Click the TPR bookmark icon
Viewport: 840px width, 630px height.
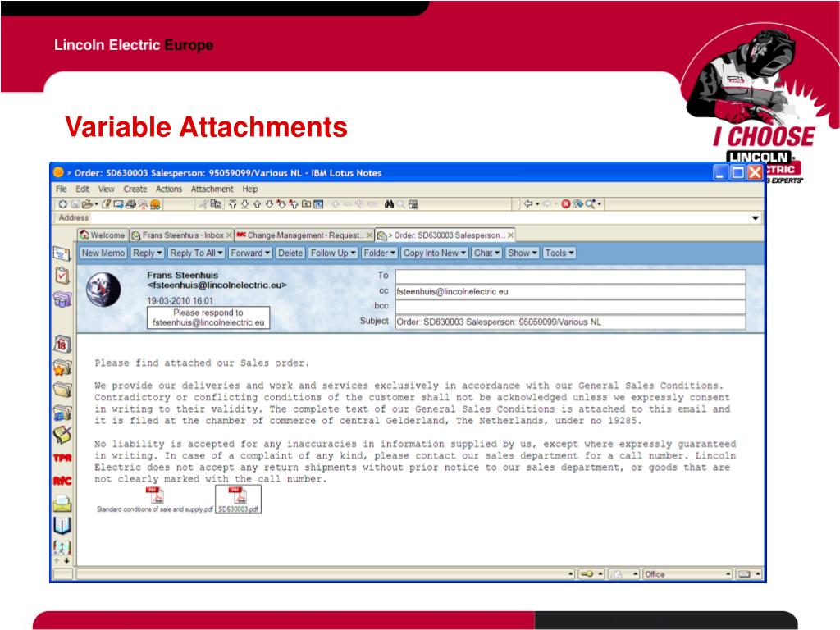point(62,458)
